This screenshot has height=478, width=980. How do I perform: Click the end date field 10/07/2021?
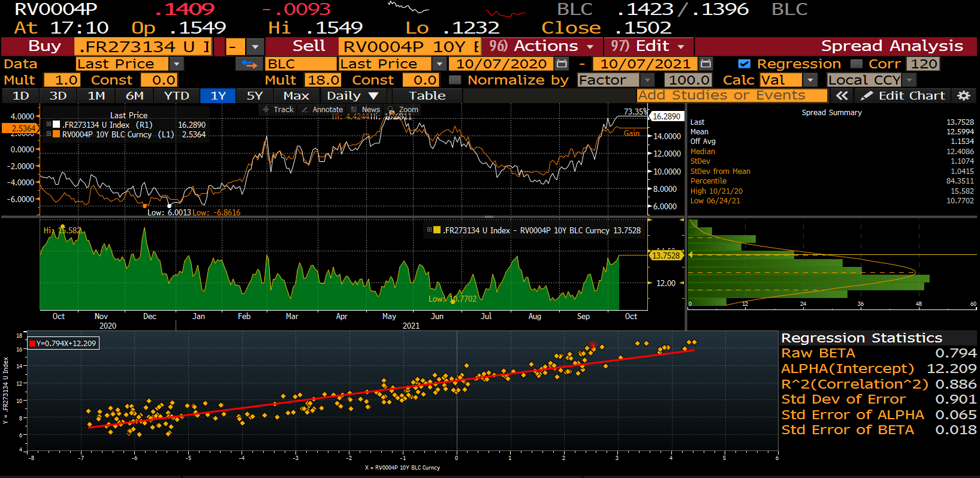[x=646, y=64]
